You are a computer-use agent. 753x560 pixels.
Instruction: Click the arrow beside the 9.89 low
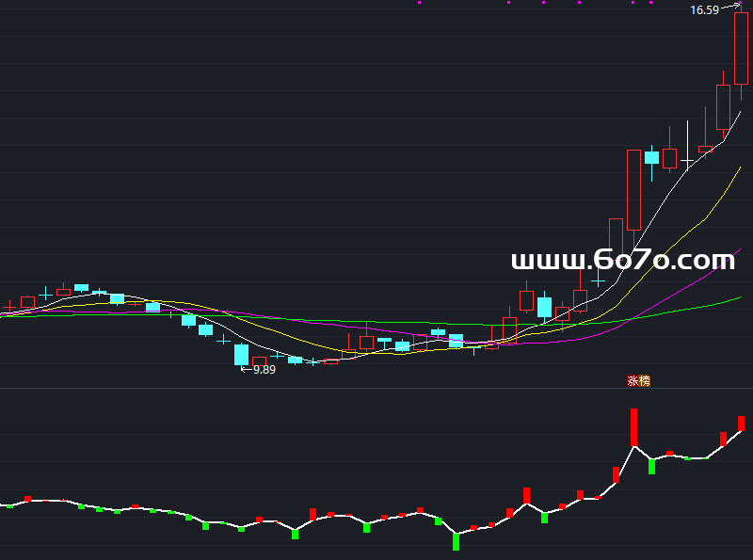tap(247, 370)
